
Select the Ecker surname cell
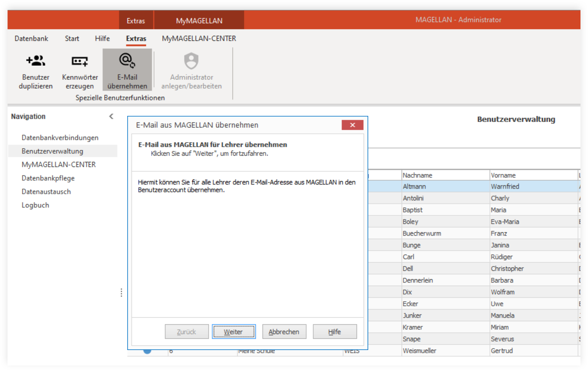pos(445,304)
